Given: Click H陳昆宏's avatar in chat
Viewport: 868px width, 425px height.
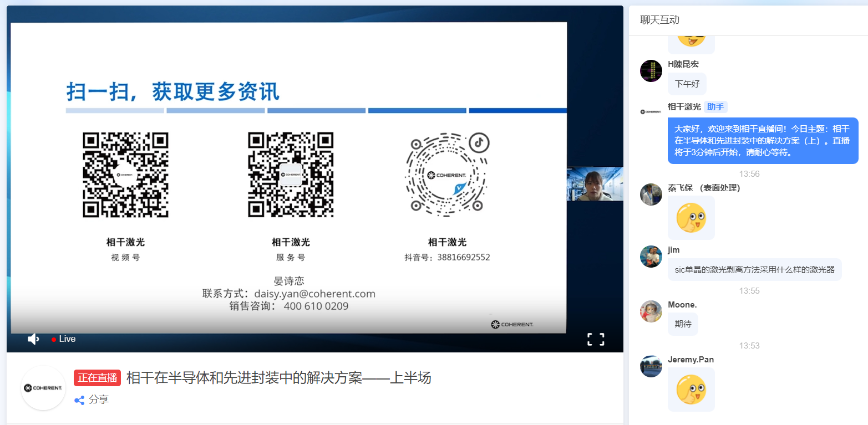Looking at the screenshot, I should click(651, 71).
